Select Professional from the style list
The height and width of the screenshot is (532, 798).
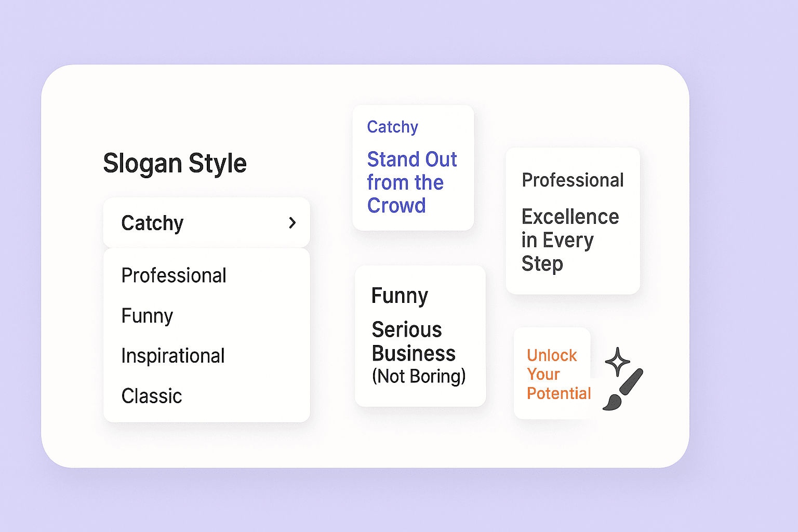click(174, 275)
